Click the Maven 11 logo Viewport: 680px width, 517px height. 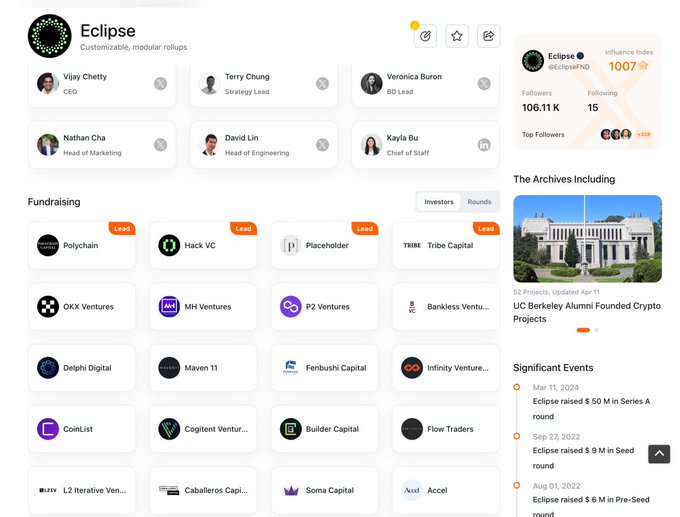pyautogui.click(x=169, y=367)
